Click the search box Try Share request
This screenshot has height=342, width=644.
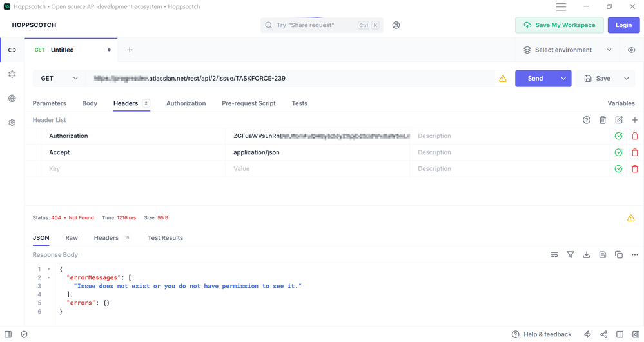click(322, 25)
